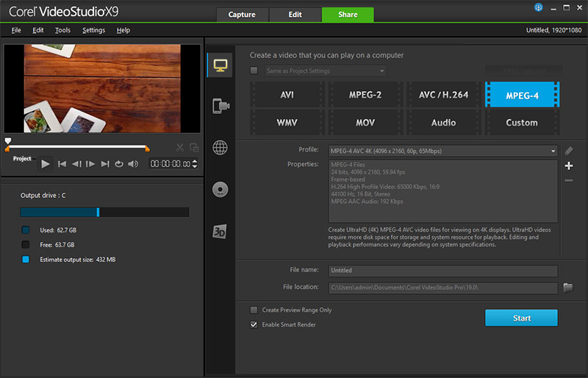Choose the MPEG-2 format button
The image size is (588, 378).
365,95
